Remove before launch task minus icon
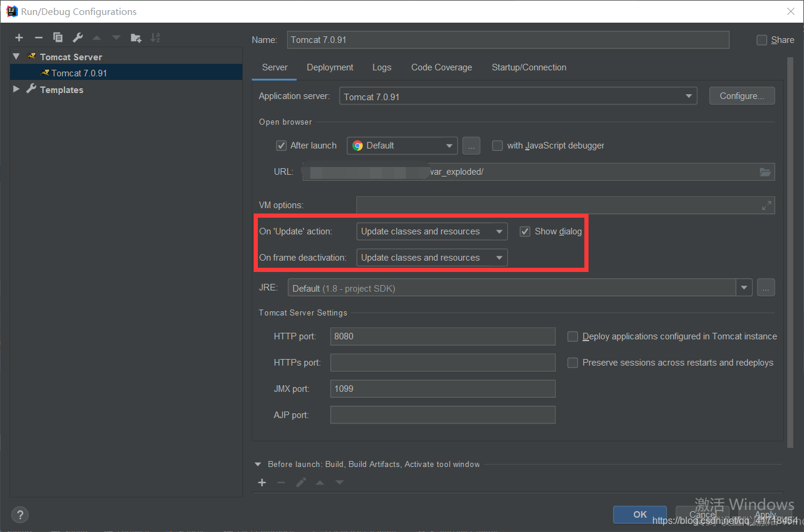Viewport: 804px width, 532px height. tap(281, 482)
